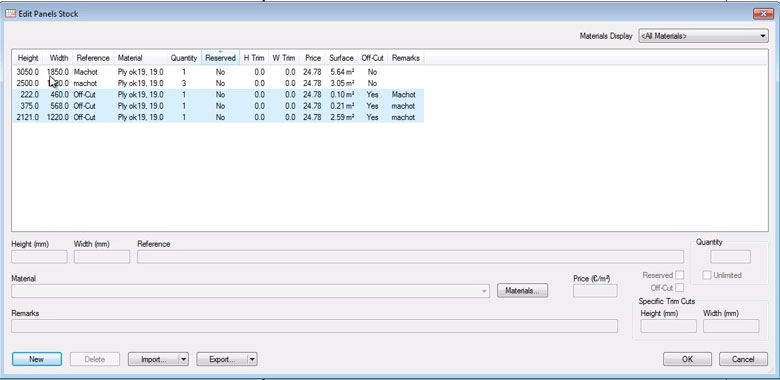Image resolution: width=780 pixels, height=380 pixels.
Task: Click the width 568.0 cell
Action: tap(59, 106)
